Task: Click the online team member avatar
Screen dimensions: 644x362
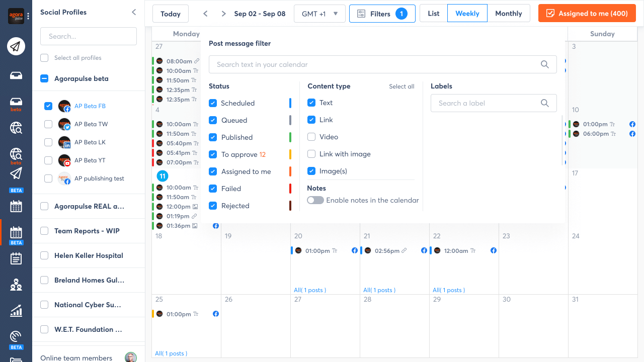Action: point(131,358)
